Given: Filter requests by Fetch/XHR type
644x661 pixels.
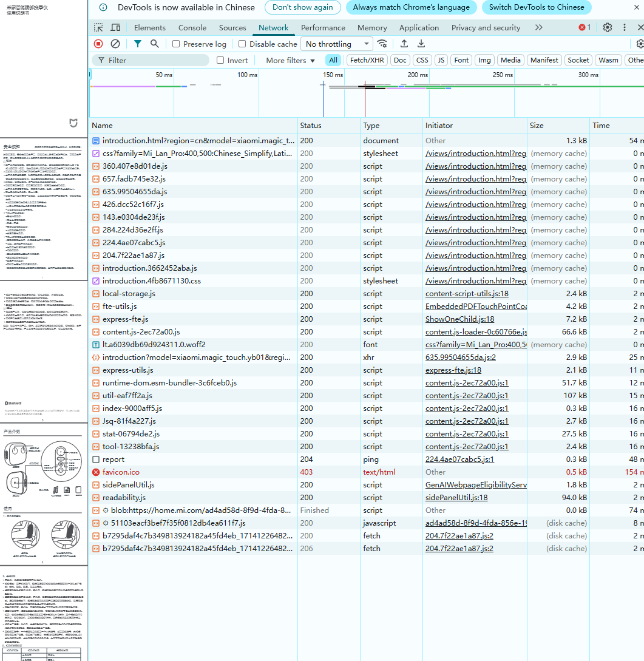Looking at the screenshot, I should pyautogui.click(x=367, y=60).
